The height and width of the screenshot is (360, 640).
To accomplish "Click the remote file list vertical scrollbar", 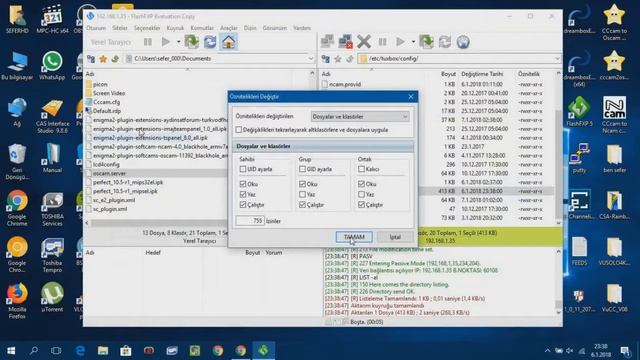I will coord(558,149).
